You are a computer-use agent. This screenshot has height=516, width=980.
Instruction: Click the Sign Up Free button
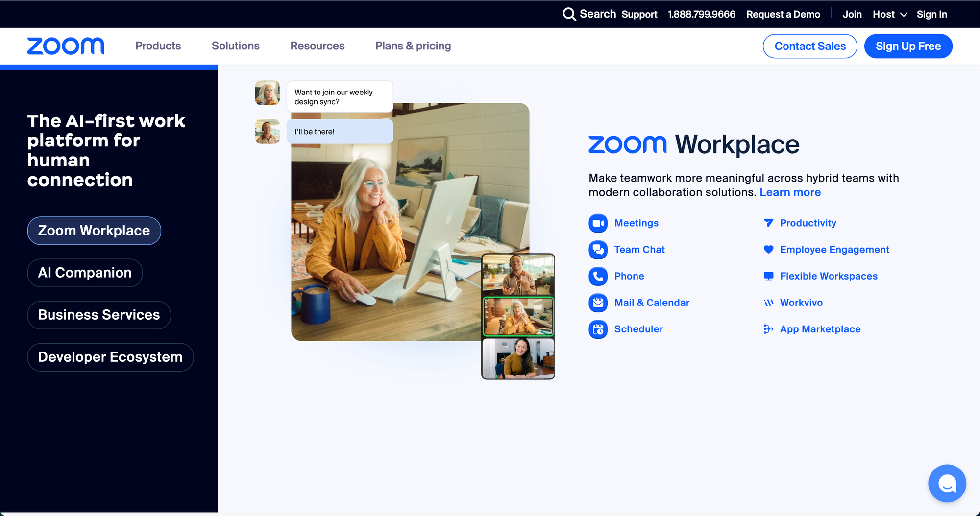pyautogui.click(x=908, y=46)
